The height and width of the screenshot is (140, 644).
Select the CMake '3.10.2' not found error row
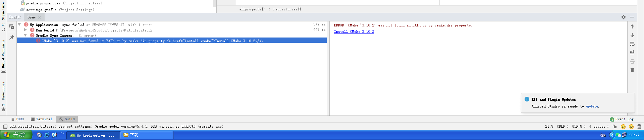click(x=172, y=41)
